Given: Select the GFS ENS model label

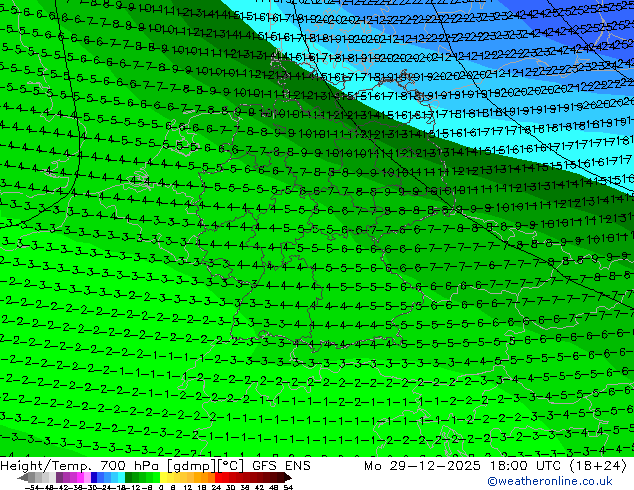Looking at the screenshot, I should pyautogui.click(x=281, y=466).
